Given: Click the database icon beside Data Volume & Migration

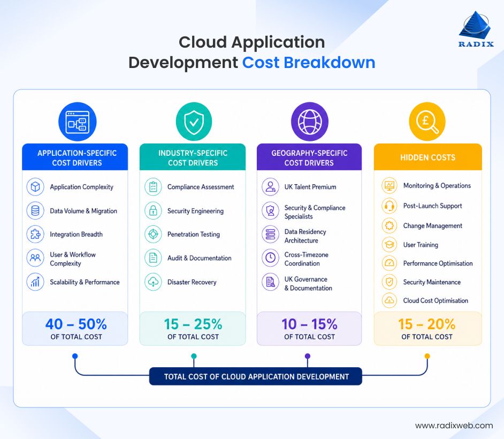Looking at the screenshot, I should (35, 210).
